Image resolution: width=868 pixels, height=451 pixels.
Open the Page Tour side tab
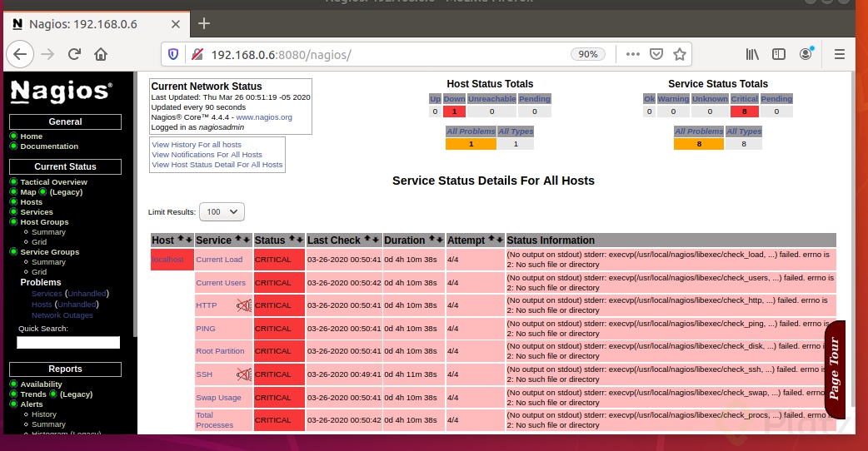click(835, 369)
